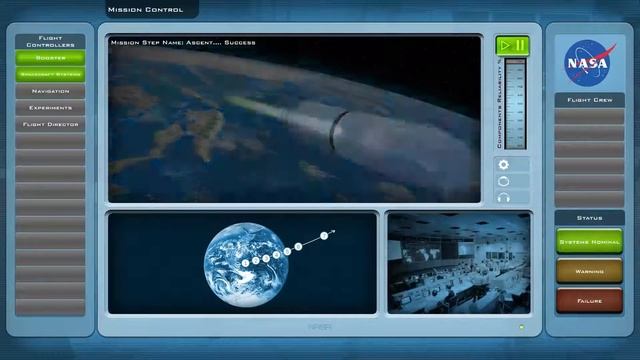Screen dimensions: 640x360
Task: Click the Earth globe on the trajectory map
Action: [246, 264]
